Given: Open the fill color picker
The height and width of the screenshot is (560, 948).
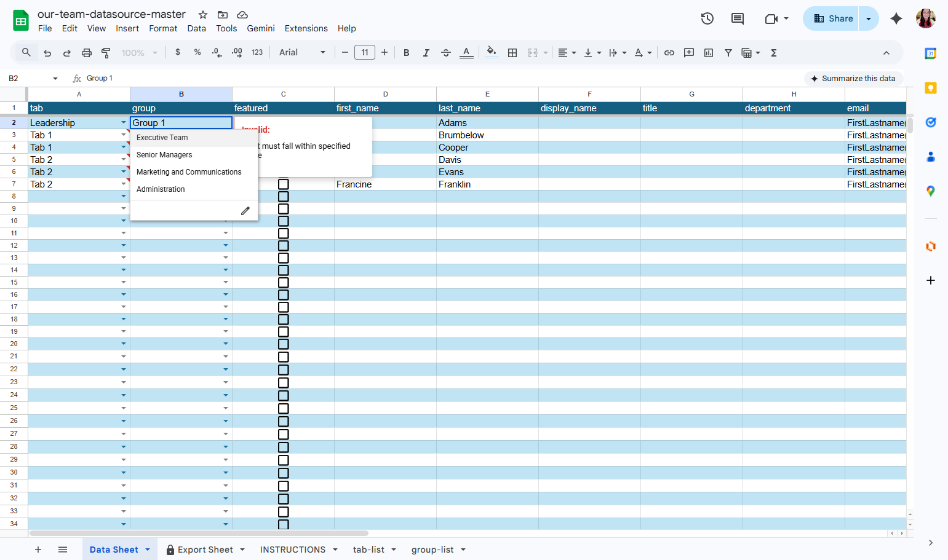Looking at the screenshot, I should click(491, 53).
